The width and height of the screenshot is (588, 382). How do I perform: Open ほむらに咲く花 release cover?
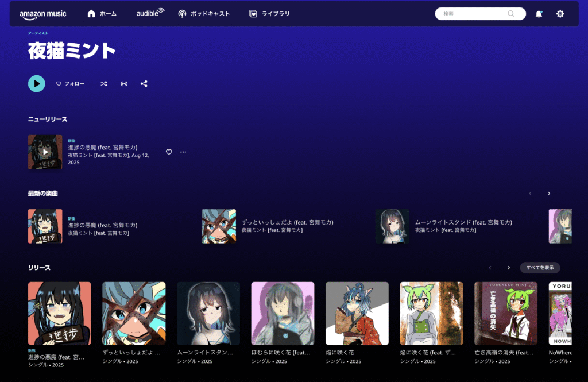click(283, 314)
